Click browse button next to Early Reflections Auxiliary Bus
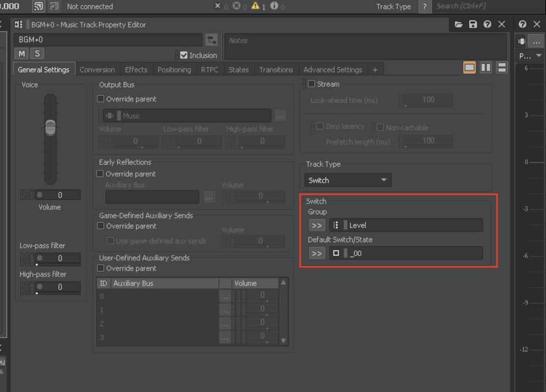This screenshot has width=546, height=392. click(x=209, y=197)
